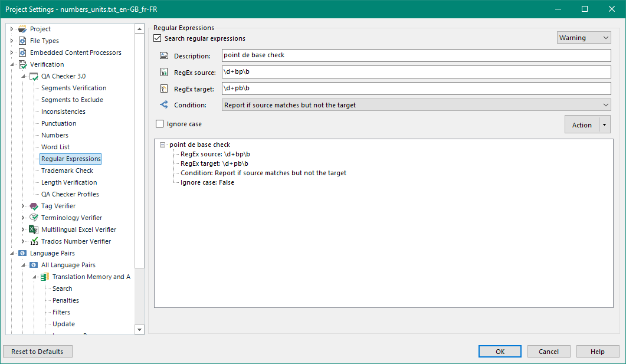
Task: Click the Terminology Verifier icon
Action: point(34,218)
